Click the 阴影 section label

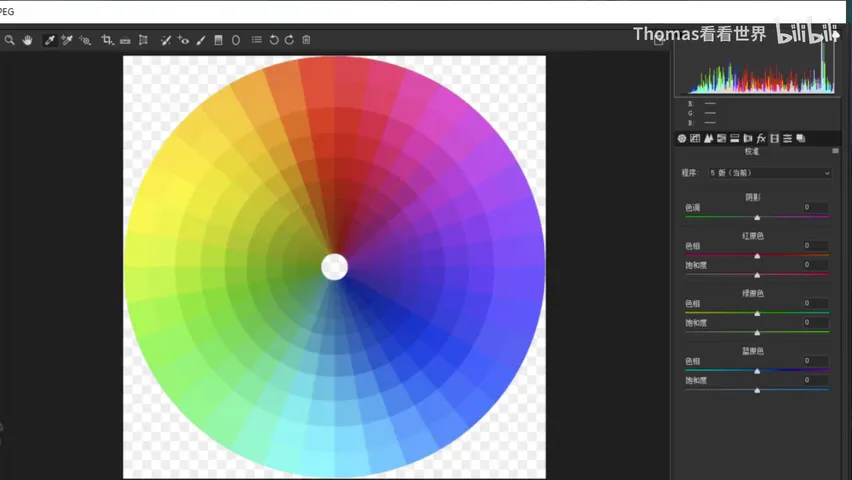[753, 197]
